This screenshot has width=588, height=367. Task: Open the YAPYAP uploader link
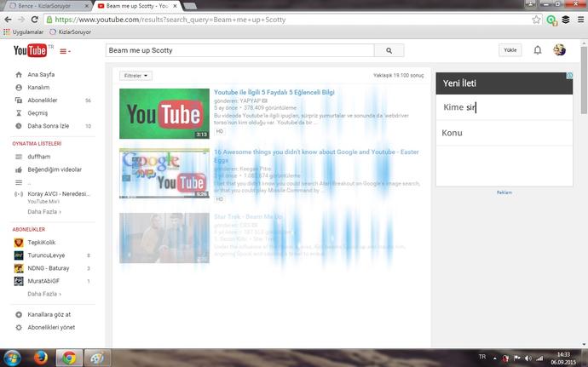(x=251, y=100)
